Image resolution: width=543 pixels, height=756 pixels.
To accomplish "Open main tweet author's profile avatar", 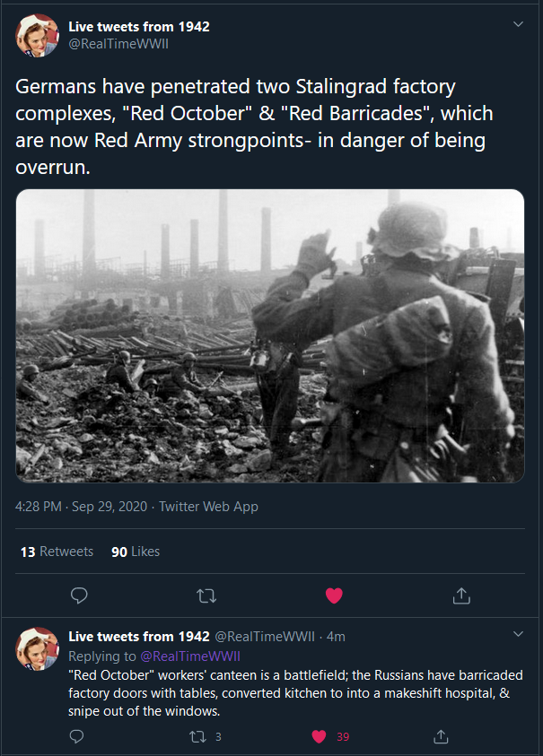I will pos(38,35).
